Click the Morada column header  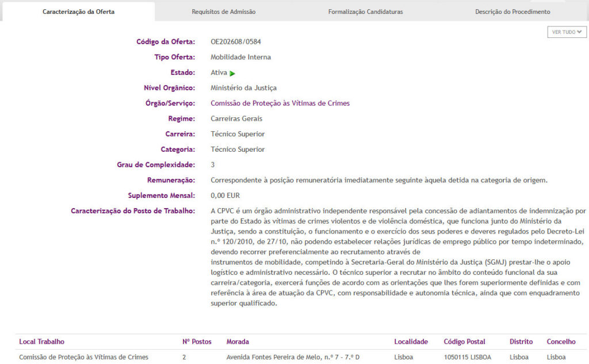click(238, 342)
